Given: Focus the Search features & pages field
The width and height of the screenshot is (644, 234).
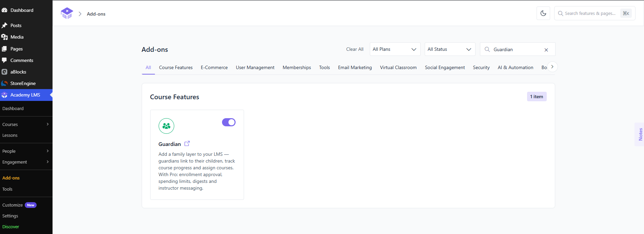Looking at the screenshot, I should [x=595, y=14].
